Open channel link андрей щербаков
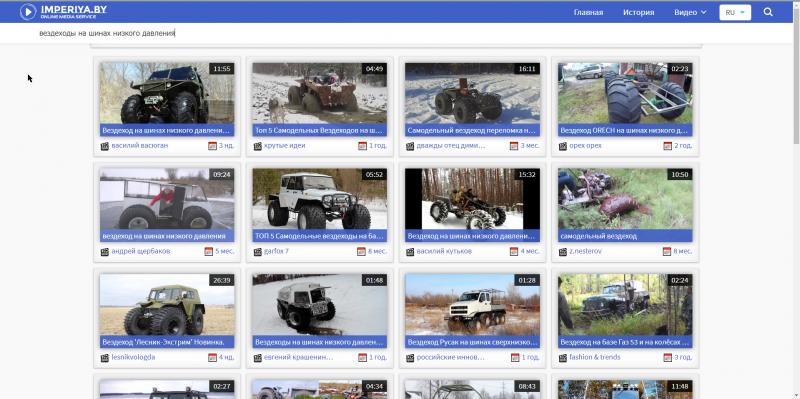The image size is (800, 399). click(x=141, y=251)
